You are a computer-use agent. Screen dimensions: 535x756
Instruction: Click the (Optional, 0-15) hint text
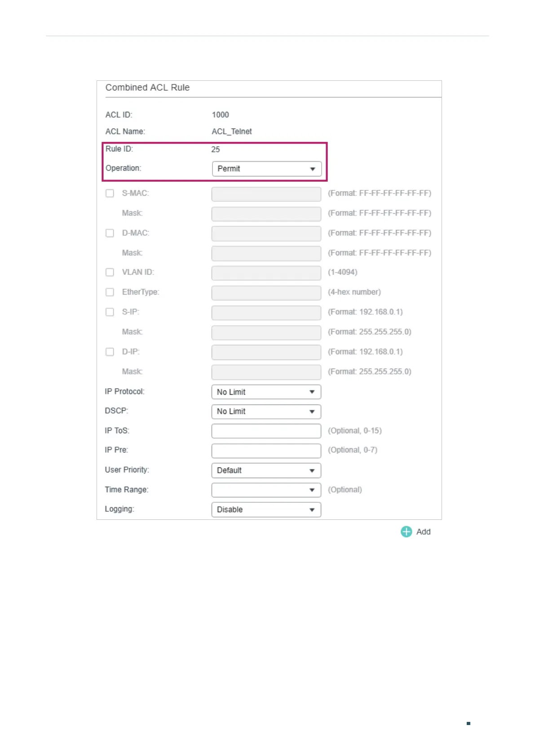pyautogui.click(x=355, y=431)
